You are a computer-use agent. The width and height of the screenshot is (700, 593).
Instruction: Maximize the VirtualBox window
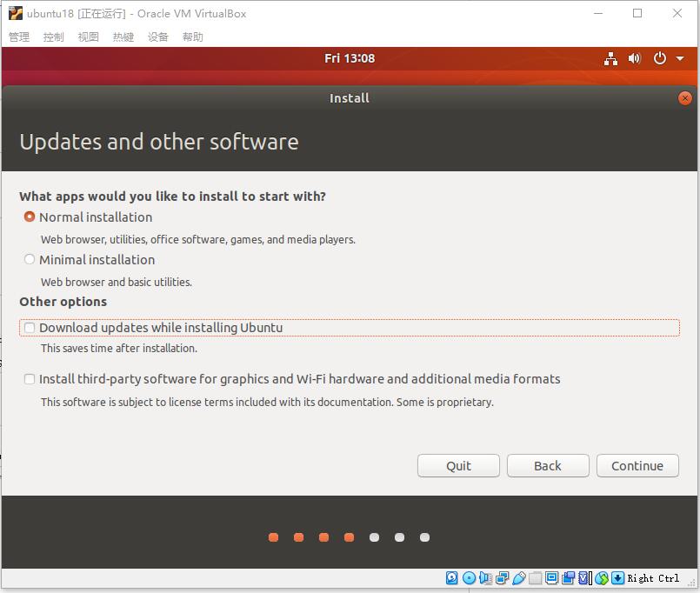(x=637, y=13)
